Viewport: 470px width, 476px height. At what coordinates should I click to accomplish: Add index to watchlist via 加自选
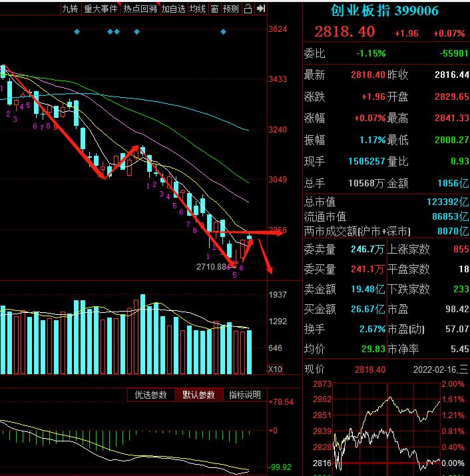click(x=173, y=9)
